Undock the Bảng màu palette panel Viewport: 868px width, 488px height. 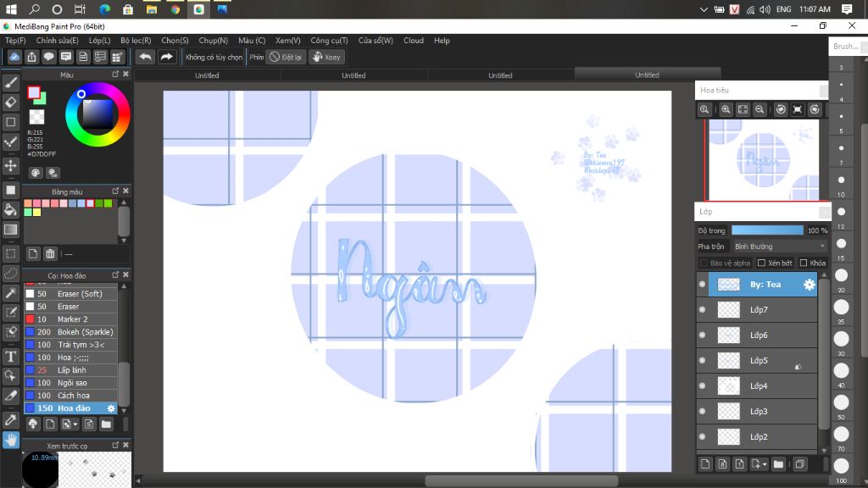115,191
